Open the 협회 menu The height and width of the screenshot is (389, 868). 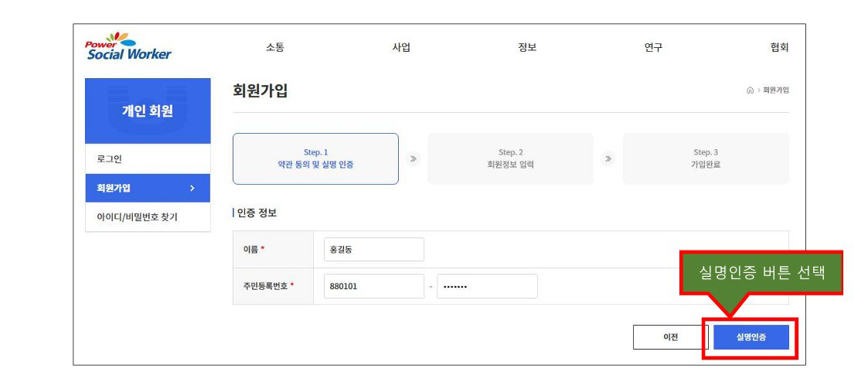pyautogui.click(x=779, y=48)
